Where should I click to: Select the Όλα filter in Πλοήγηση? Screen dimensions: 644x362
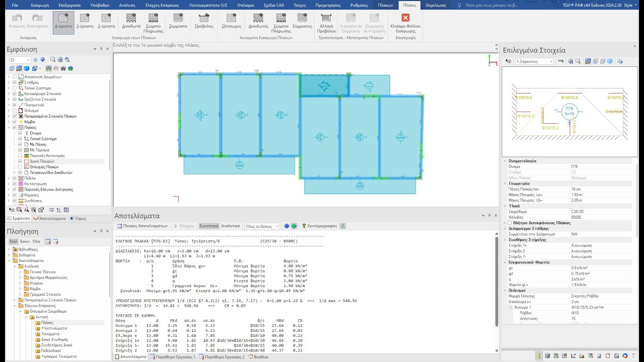[36, 241]
